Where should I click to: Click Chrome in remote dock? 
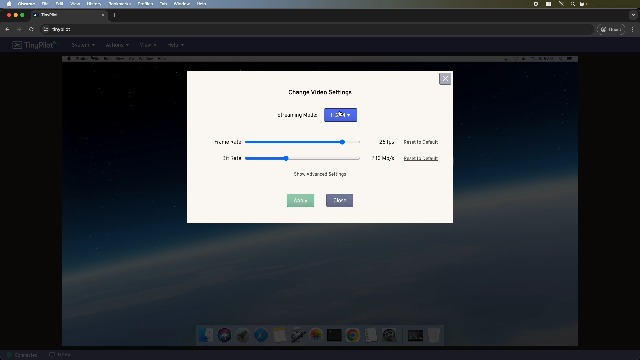(x=353, y=336)
